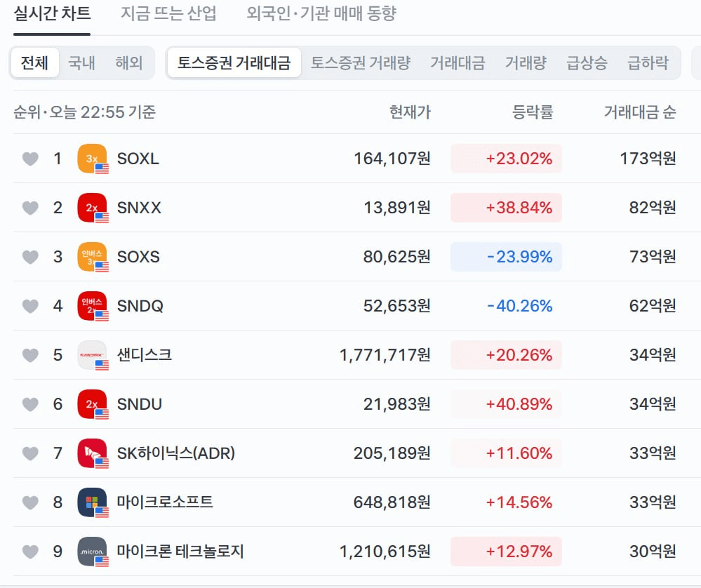Select the 해외 market filter
The height and width of the screenshot is (588, 701).
pyautogui.click(x=128, y=62)
